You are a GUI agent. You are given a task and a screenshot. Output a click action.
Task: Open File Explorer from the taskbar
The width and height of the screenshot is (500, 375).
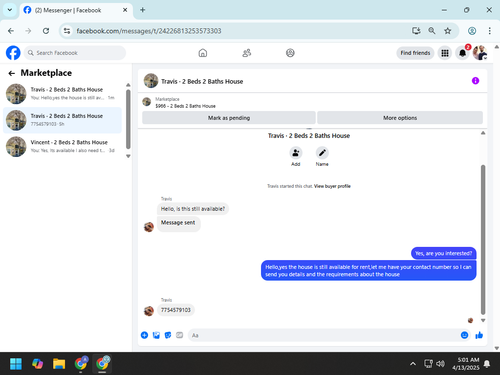click(59, 364)
